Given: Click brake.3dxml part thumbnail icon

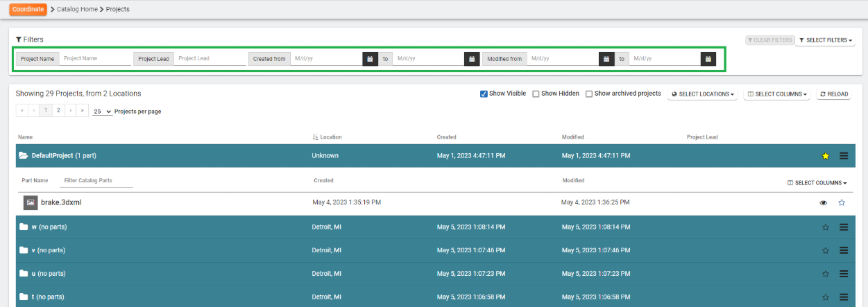Looking at the screenshot, I should [31, 202].
